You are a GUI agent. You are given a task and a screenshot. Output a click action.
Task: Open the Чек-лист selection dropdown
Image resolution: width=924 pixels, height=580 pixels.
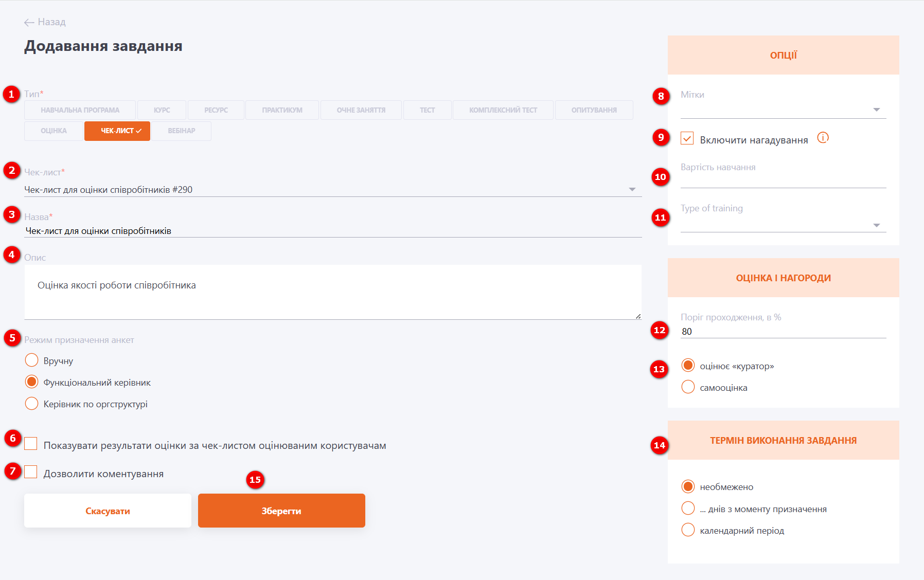(x=332, y=190)
